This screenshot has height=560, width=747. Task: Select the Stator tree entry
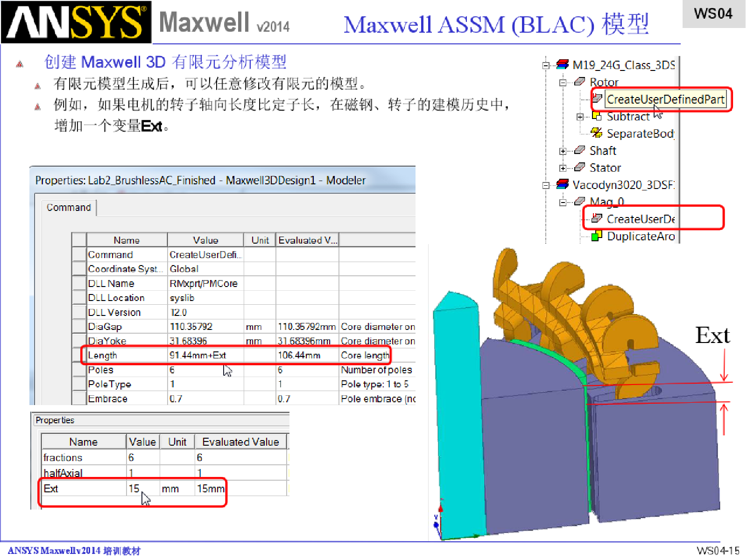click(605, 168)
